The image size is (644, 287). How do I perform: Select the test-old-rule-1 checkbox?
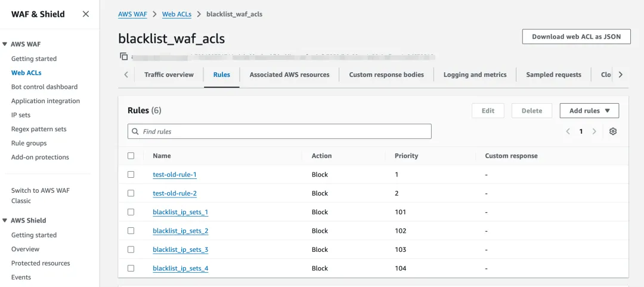[x=131, y=174]
